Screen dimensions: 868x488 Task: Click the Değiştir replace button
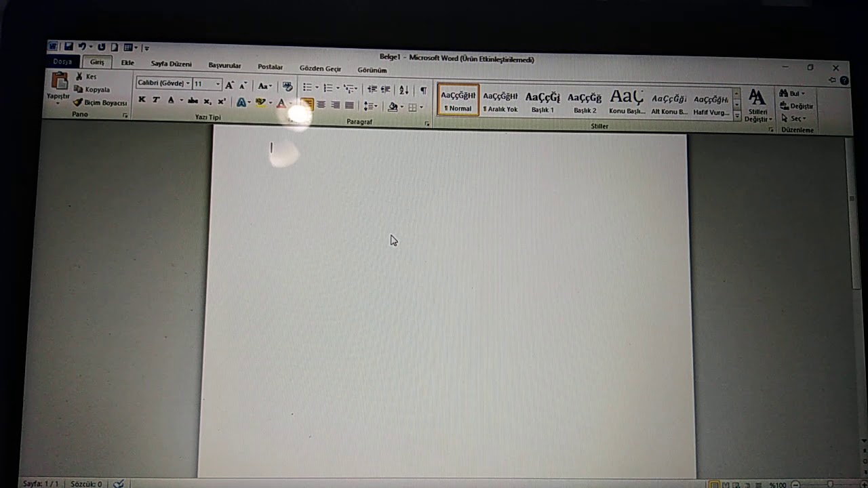[797, 106]
